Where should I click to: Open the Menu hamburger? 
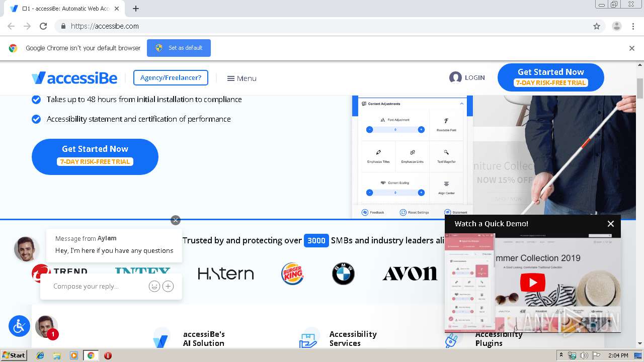pos(242,78)
